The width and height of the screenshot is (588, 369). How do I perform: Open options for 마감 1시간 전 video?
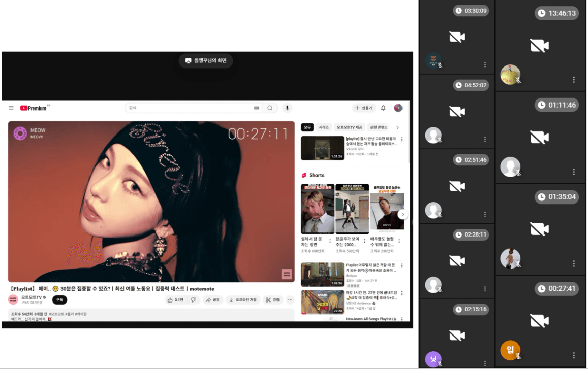(x=401, y=293)
